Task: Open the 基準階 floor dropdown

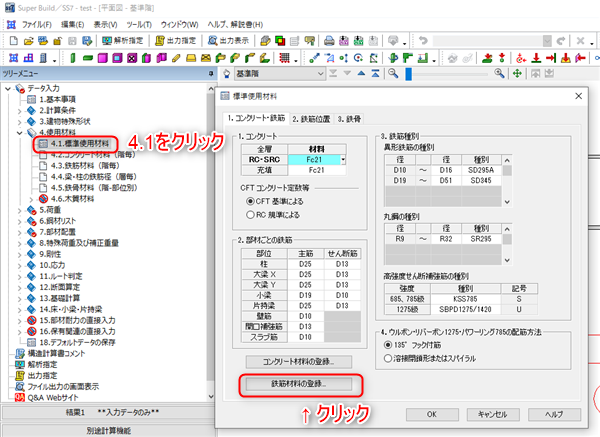Action: click(x=319, y=74)
